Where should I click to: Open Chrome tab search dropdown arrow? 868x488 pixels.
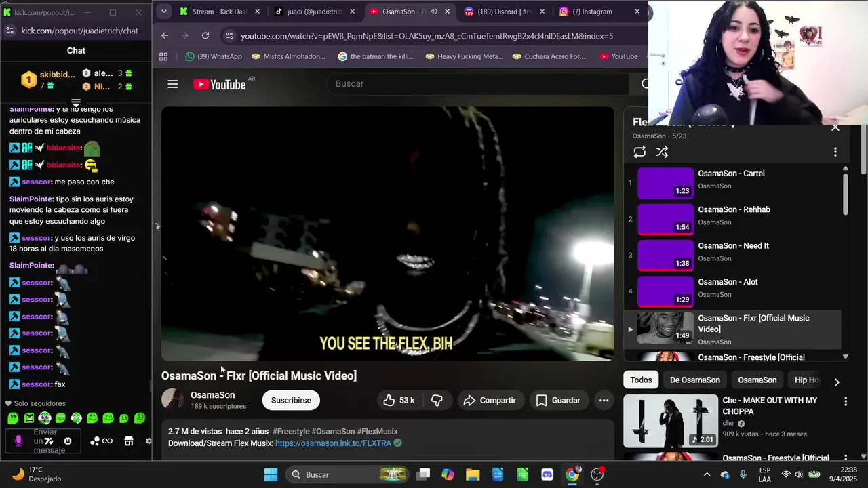pyautogui.click(x=163, y=12)
